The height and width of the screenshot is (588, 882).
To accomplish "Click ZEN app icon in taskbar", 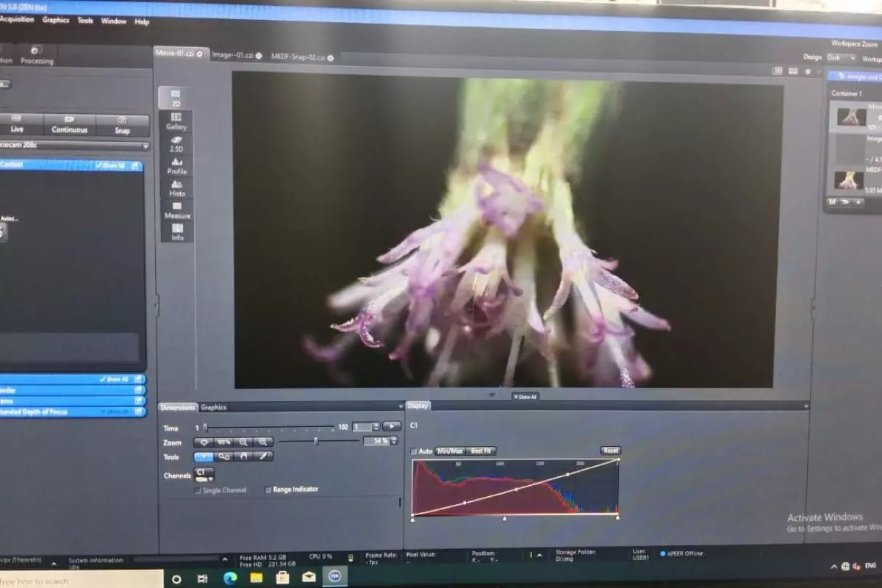I will [335, 578].
